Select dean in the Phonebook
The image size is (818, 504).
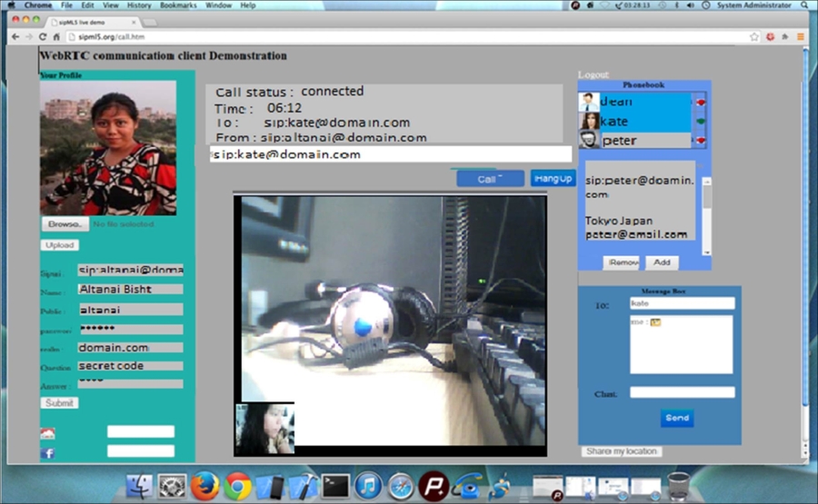[635, 102]
